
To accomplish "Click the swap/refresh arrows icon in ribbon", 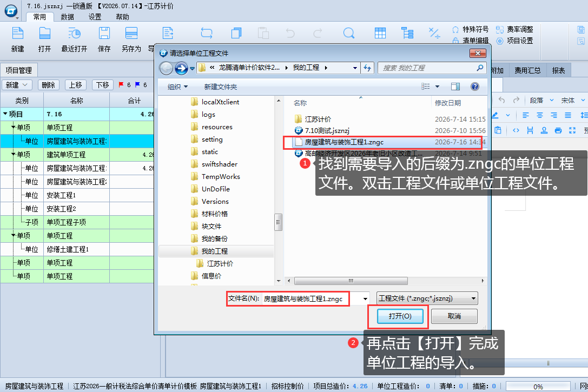I will [207, 33].
